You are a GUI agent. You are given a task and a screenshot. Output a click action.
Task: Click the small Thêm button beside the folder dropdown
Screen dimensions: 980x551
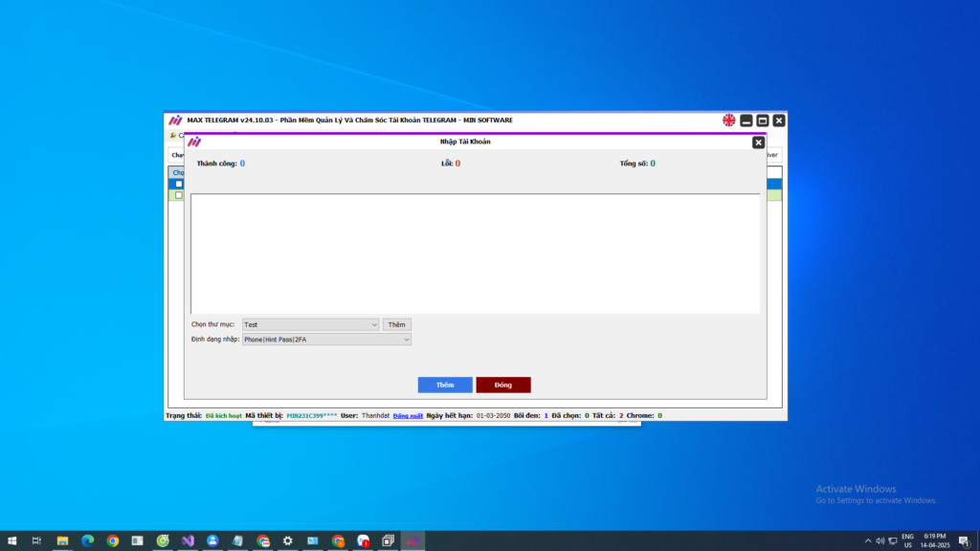397,325
